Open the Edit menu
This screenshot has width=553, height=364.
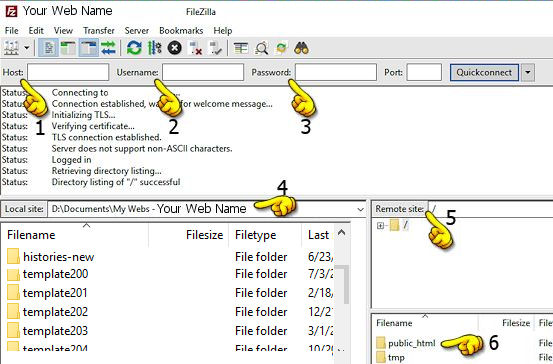[x=36, y=31]
